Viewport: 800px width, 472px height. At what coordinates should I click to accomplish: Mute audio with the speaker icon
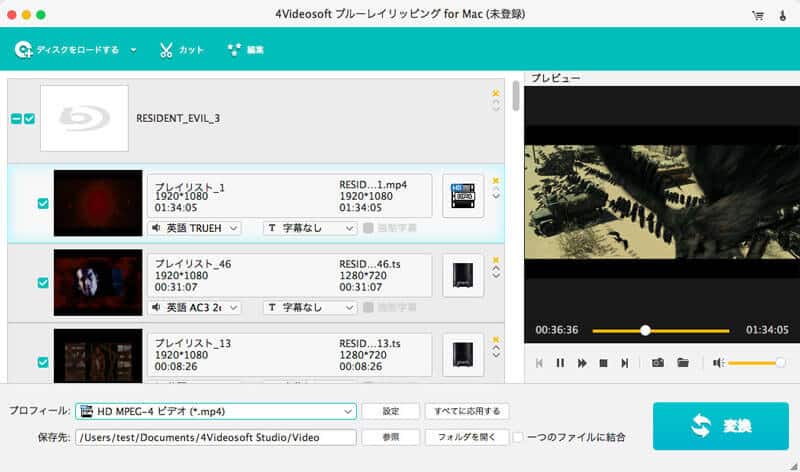tap(718, 363)
